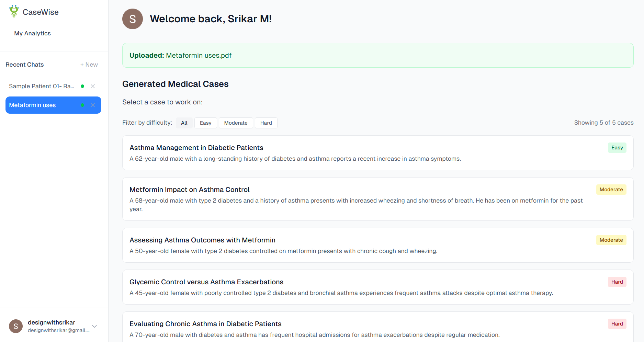This screenshot has width=644, height=342.
Task: Click the X icon on the Metaformin uses chat
Action: pos(93,105)
